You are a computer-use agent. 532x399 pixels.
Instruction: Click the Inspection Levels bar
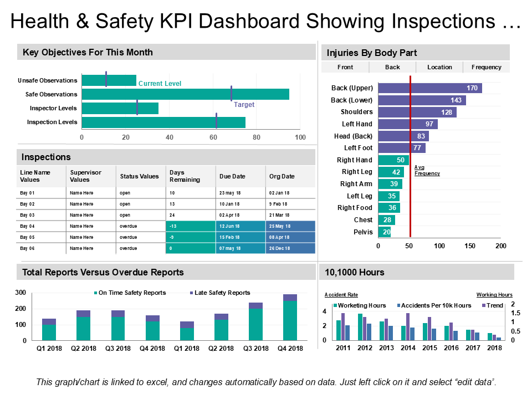pyautogui.click(x=163, y=122)
